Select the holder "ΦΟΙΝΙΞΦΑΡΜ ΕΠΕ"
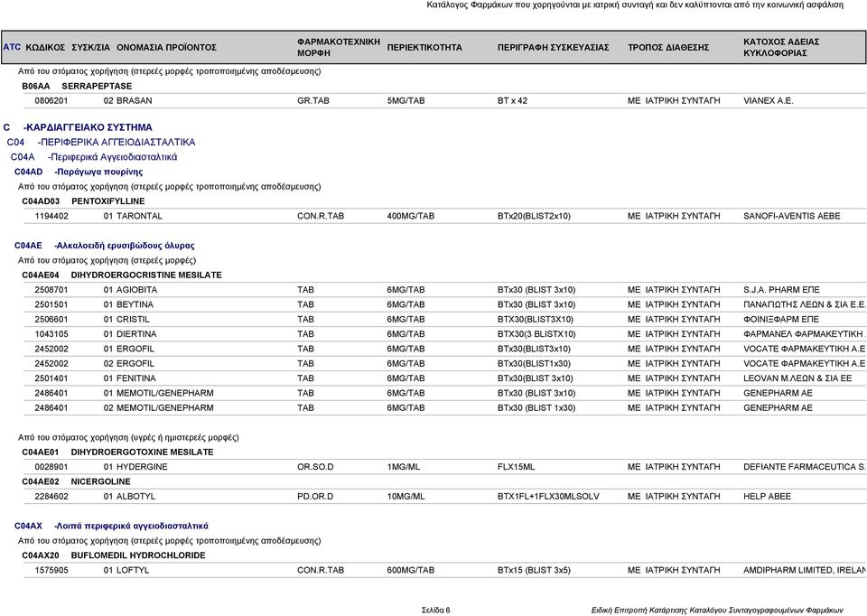 (780, 320)
